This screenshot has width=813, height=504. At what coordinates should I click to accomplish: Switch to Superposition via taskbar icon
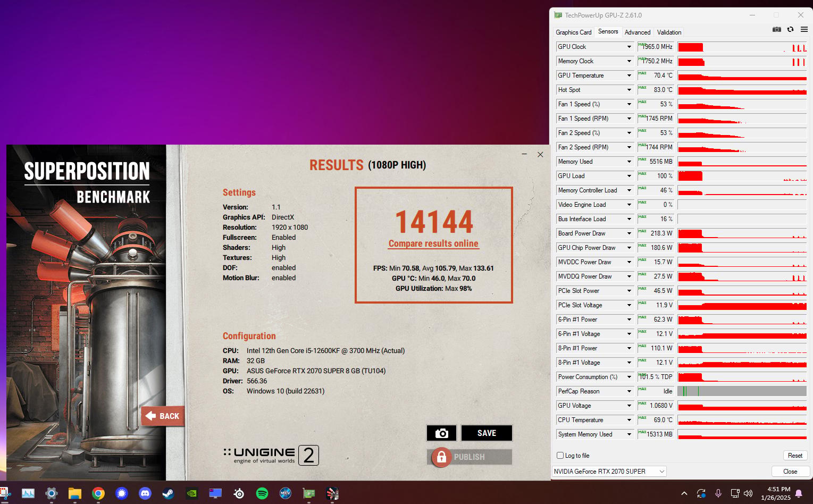coord(332,493)
